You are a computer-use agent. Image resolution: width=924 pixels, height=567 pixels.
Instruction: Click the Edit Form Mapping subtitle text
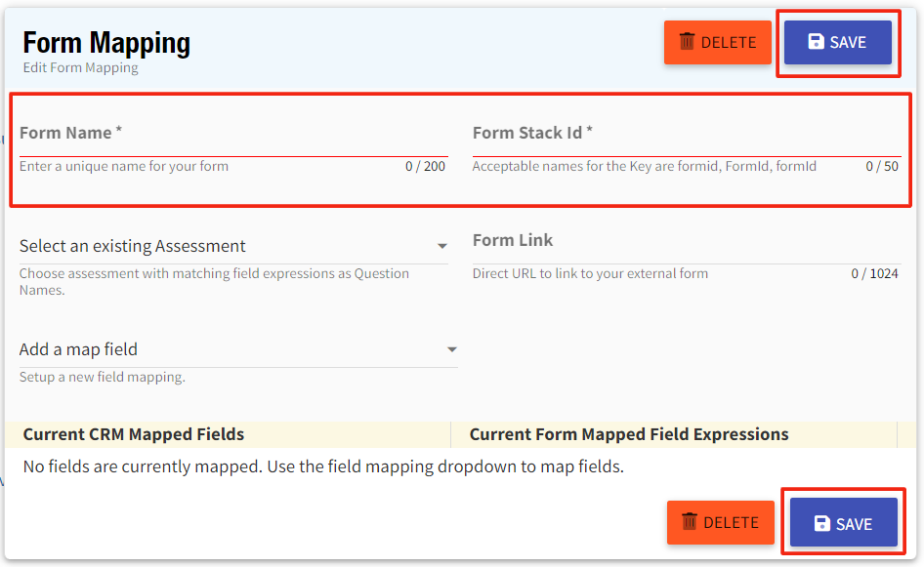[81, 68]
